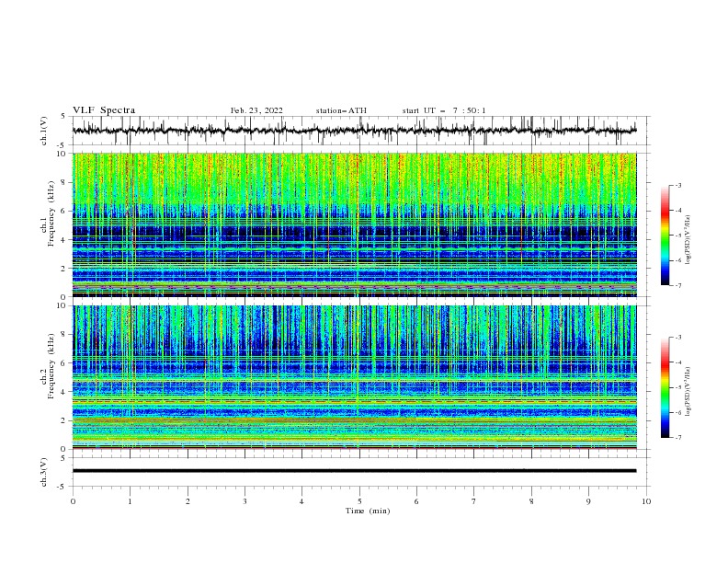The height and width of the screenshot is (563, 728).
Task: Click the ch.3(V) flat black trace
Action: [354, 471]
